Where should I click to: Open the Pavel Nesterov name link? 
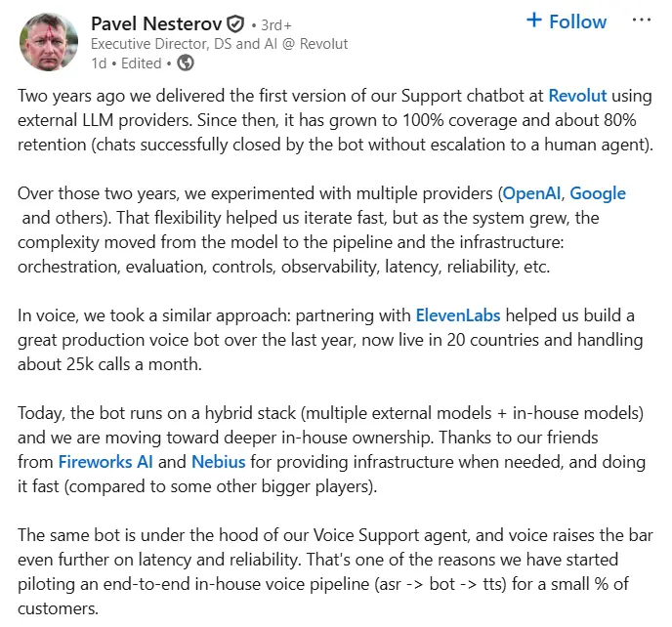[156, 23]
